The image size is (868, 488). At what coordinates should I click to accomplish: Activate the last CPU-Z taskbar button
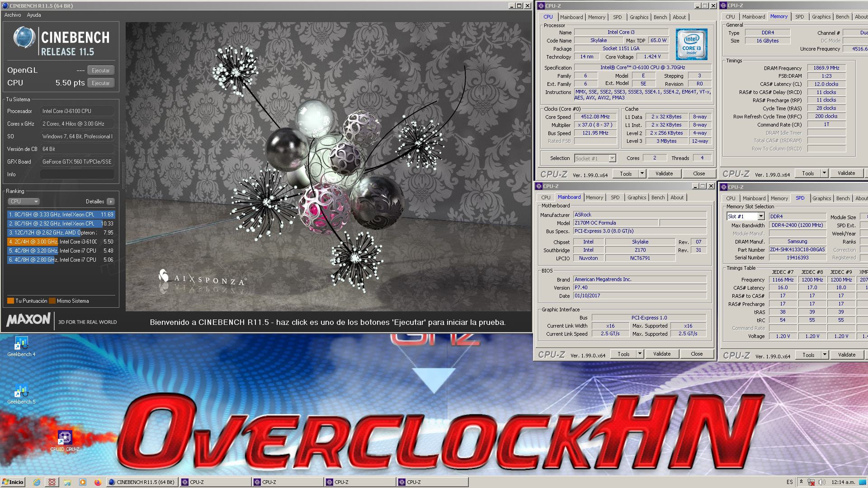pyautogui.click(x=432, y=482)
